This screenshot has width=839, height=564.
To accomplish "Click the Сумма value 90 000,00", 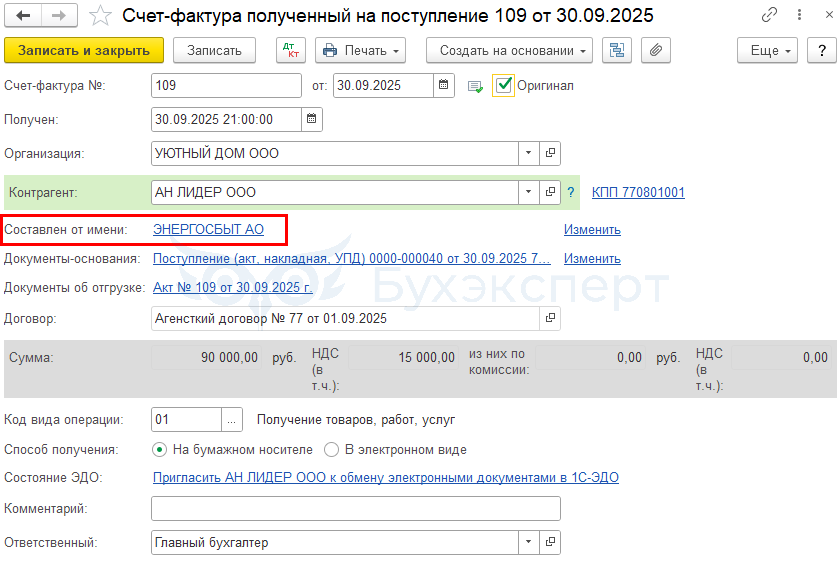I will coord(207,357).
